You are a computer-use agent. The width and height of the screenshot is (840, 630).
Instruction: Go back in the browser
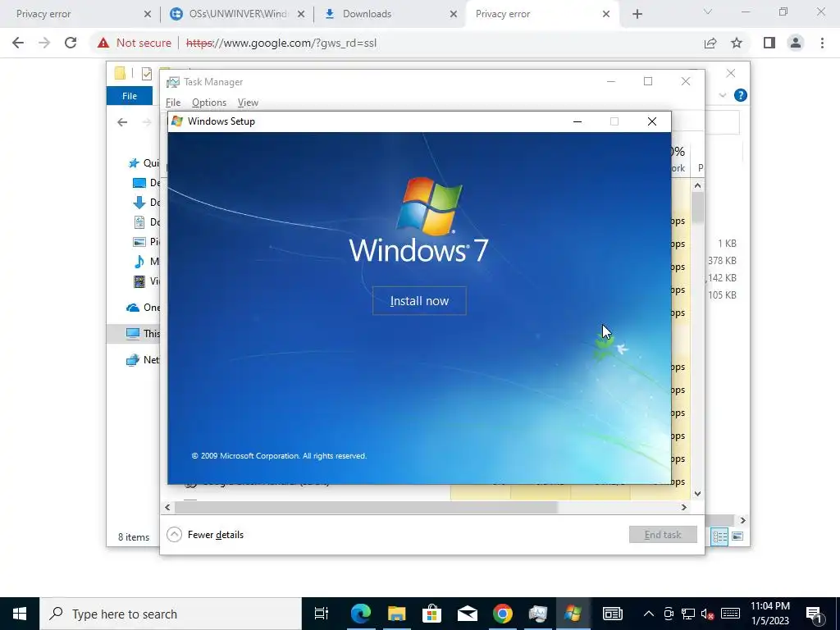[18, 43]
